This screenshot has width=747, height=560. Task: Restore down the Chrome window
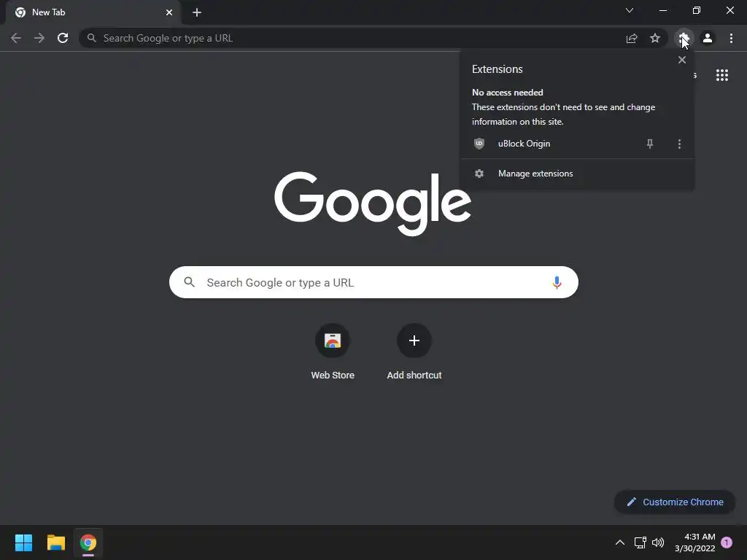[697, 10]
